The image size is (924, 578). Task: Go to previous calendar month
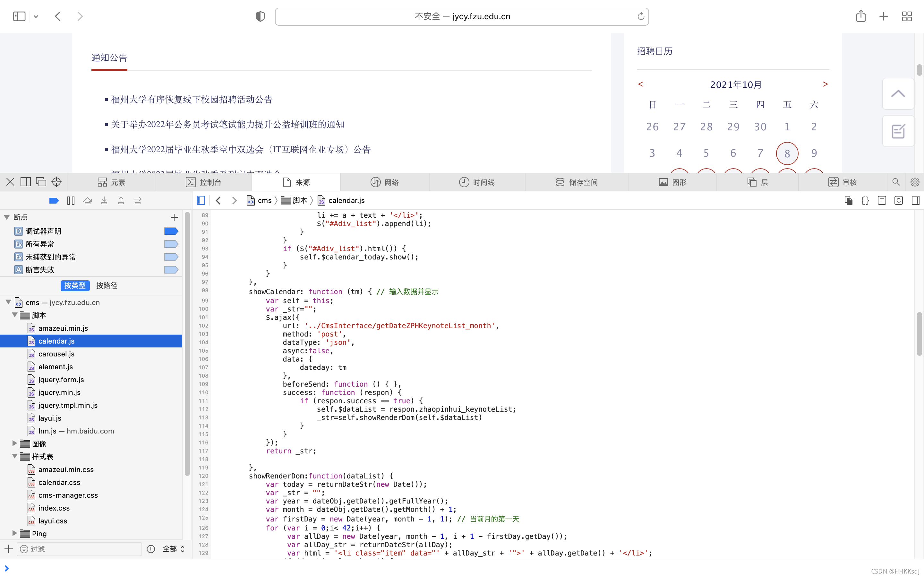click(641, 84)
